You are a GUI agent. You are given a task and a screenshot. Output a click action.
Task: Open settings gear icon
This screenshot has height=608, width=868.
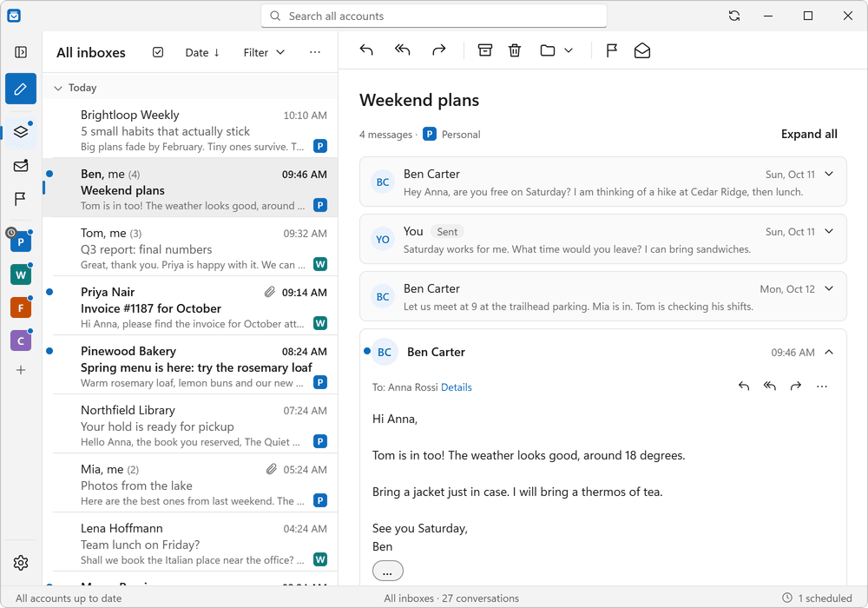click(21, 563)
